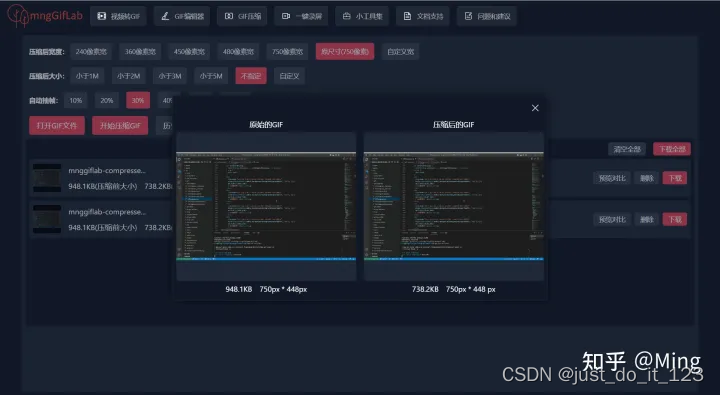This screenshot has width=720, height=395.
Task: Click 下载 on the second file row
Action: coord(675,220)
